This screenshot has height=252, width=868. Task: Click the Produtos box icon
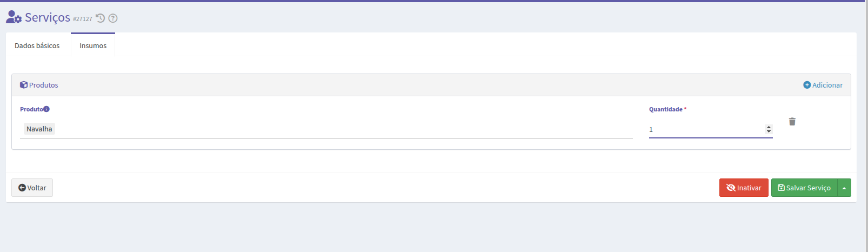[x=24, y=85]
